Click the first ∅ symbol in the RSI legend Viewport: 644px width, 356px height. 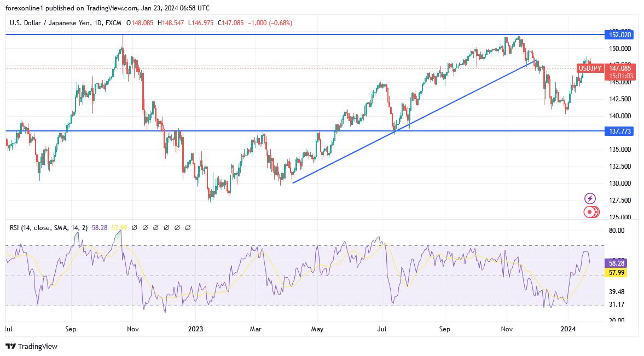134,227
